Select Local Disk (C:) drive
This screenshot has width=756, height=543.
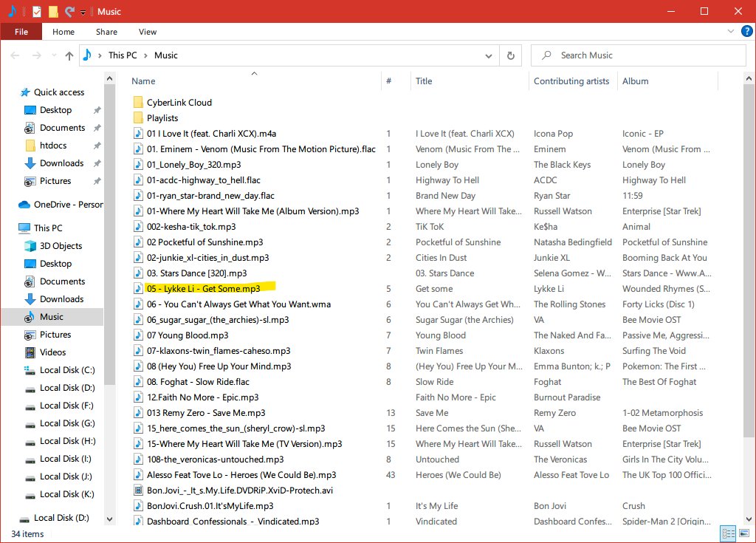(67, 370)
